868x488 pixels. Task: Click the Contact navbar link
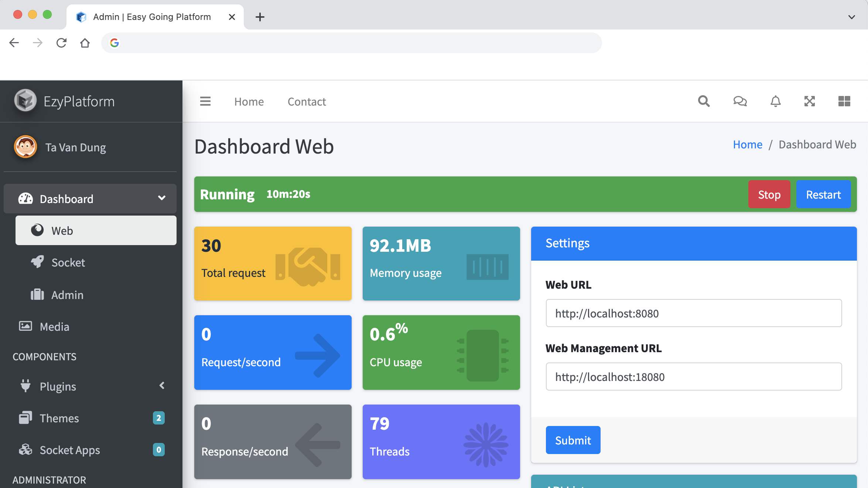pyautogui.click(x=307, y=102)
